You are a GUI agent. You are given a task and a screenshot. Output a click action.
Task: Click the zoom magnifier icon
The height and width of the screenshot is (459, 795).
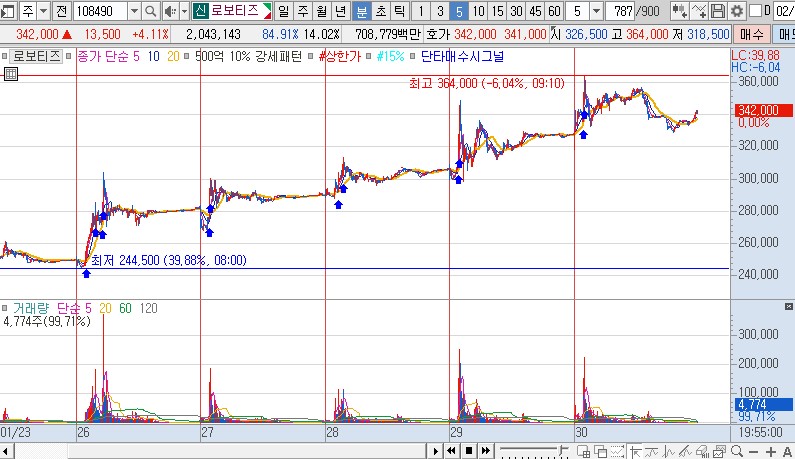click(x=737, y=451)
